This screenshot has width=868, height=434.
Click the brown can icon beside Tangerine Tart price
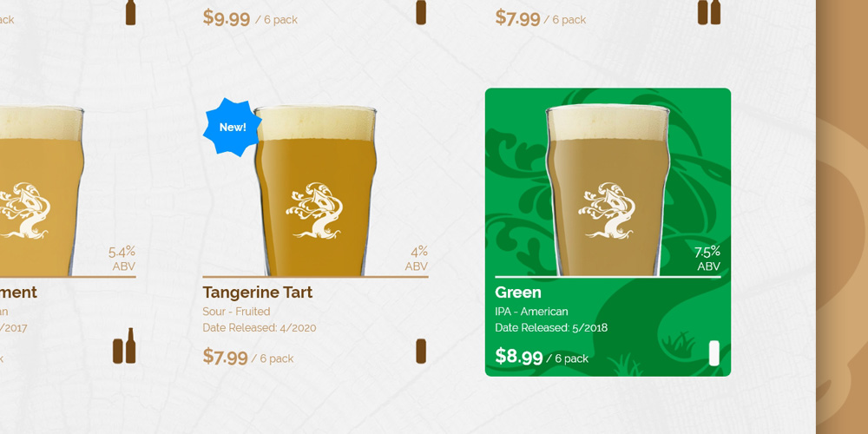421,352
